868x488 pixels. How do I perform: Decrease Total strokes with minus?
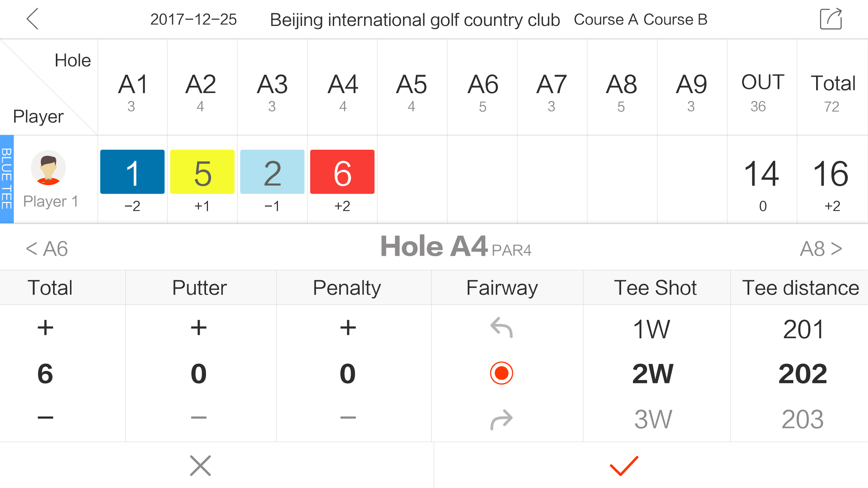45,417
